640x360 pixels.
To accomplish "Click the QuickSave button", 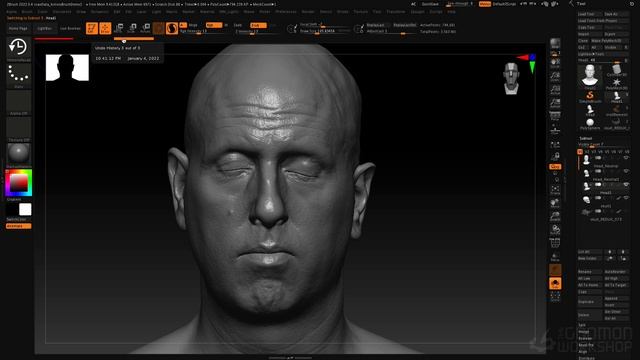I will 430,4.
